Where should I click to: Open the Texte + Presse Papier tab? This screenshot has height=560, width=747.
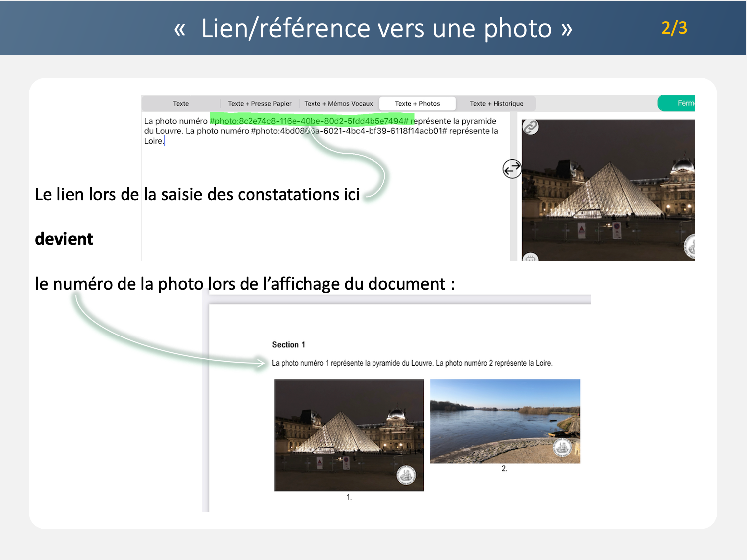(x=259, y=104)
